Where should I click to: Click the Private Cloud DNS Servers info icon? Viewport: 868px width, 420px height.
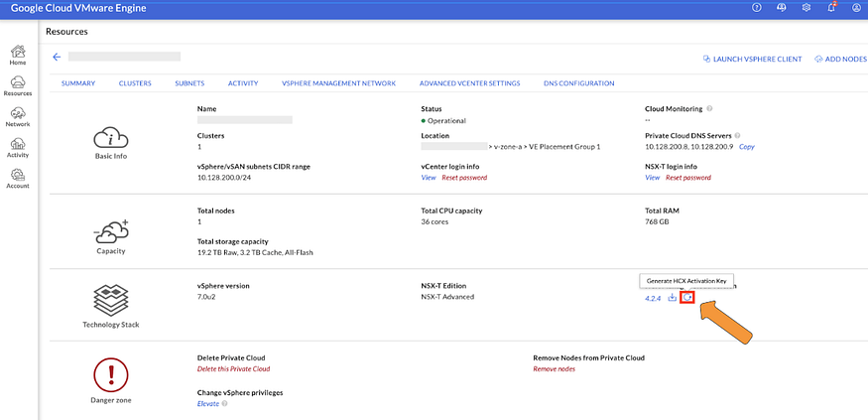[x=738, y=135]
